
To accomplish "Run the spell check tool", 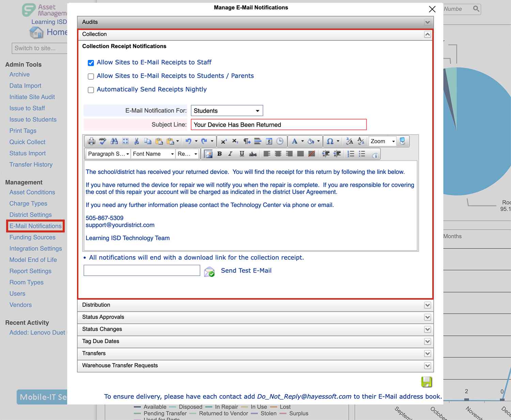I will (103, 141).
